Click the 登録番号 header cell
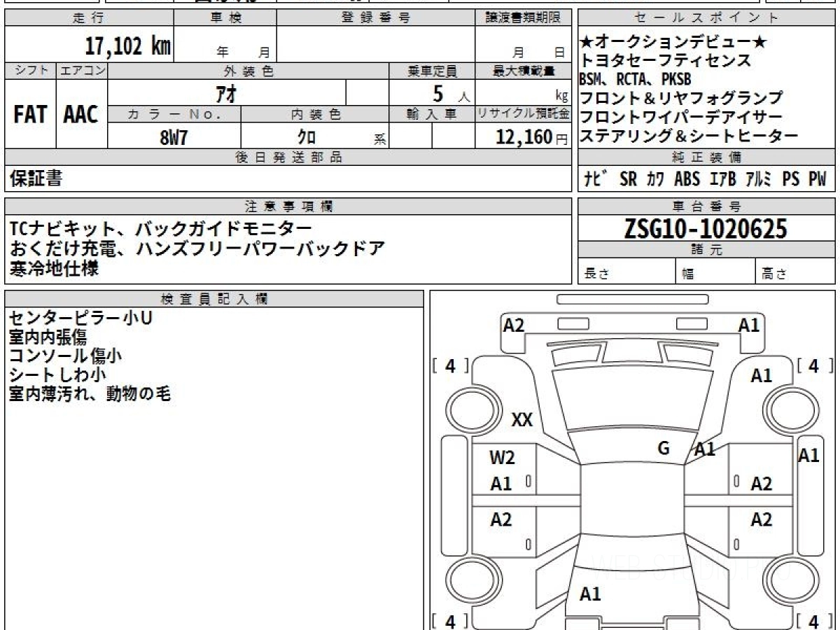Screen dimensions: 840x630 tap(376, 18)
